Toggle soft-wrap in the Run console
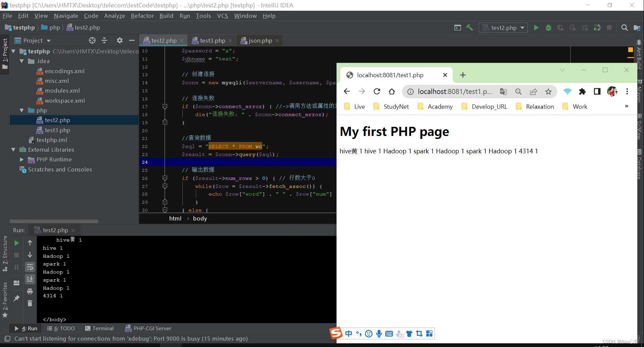This screenshot has height=347, width=644. 30,267
